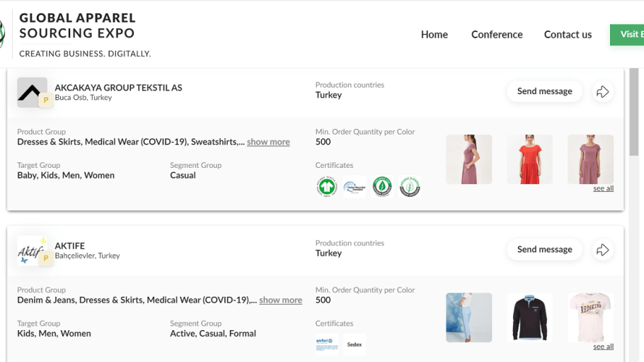Image resolution: width=644 pixels, height=362 pixels.
Task: Click the vertical scrollbar thumb
Action: tap(633, 112)
